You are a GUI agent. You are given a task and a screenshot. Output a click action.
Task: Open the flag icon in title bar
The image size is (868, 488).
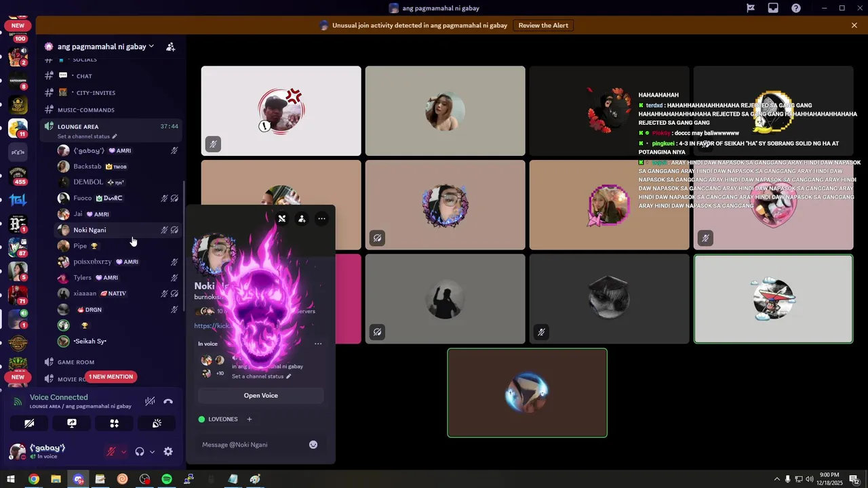coord(751,8)
